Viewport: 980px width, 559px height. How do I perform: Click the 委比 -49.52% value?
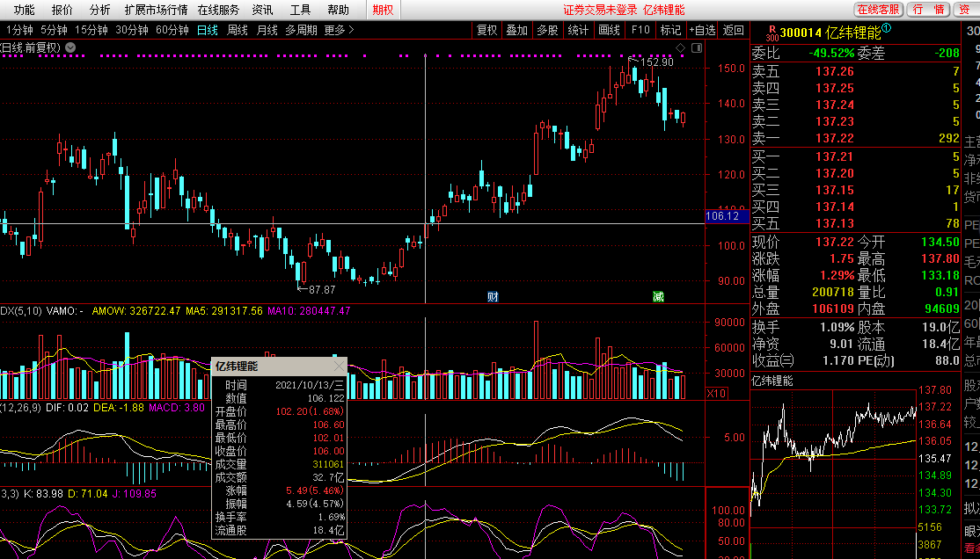click(831, 53)
